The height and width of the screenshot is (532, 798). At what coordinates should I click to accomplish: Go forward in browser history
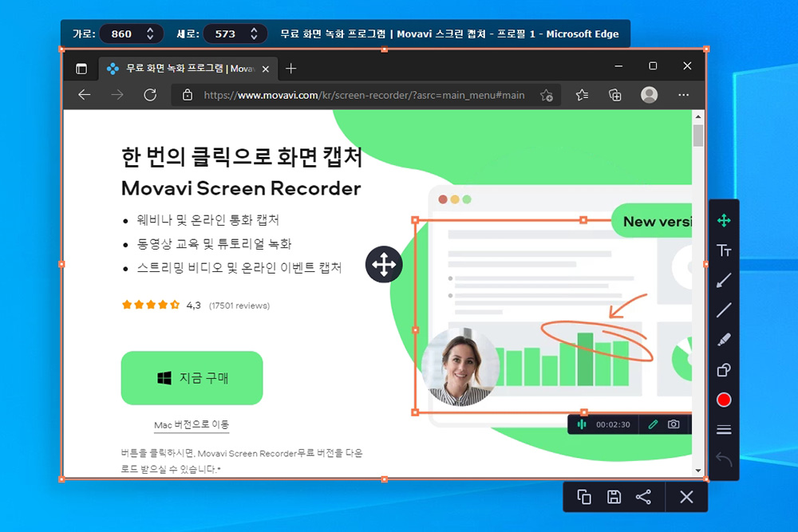click(x=117, y=95)
